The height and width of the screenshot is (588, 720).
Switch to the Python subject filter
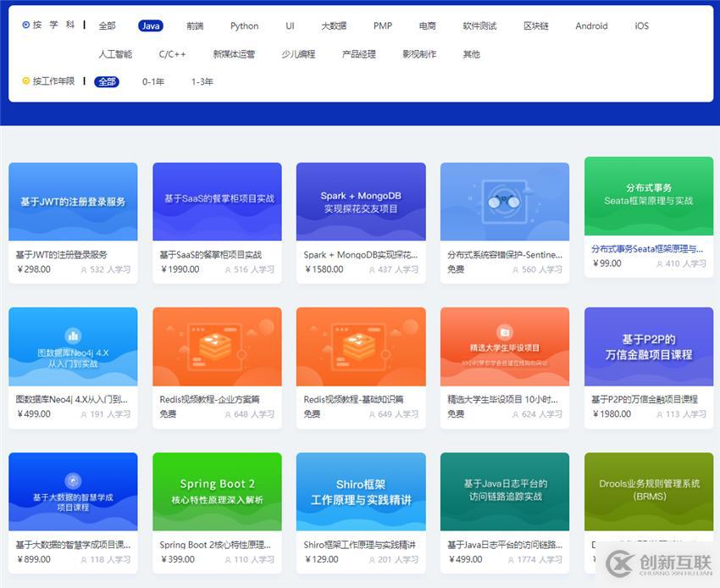click(x=245, y=26)
